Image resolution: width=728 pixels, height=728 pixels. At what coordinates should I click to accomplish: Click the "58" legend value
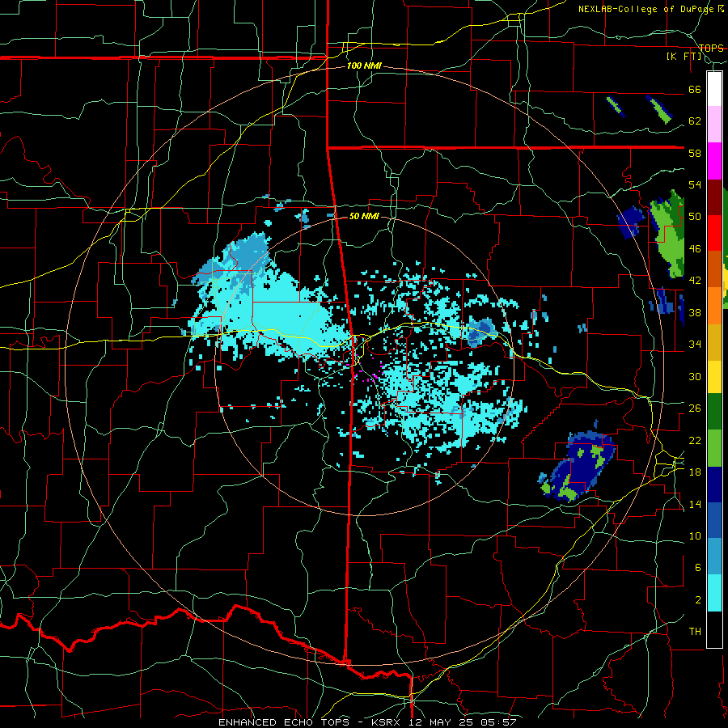[x=695, y=153]
